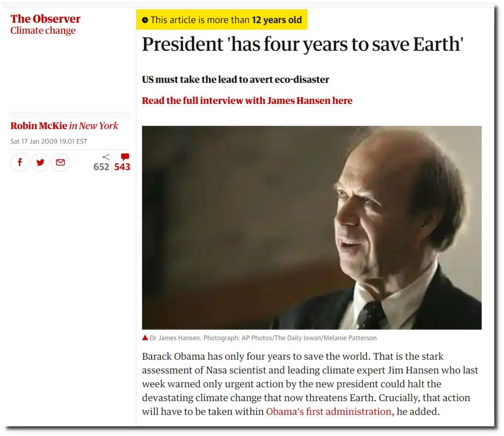
Task: Click the photo caption Dr James Hansen
Action: (263, 338)
